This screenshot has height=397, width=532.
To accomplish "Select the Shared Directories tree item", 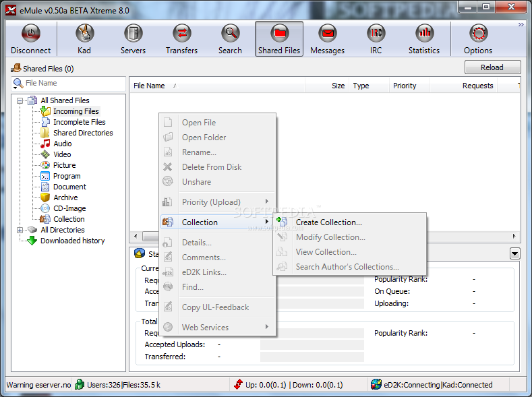I will pos(83,133).
